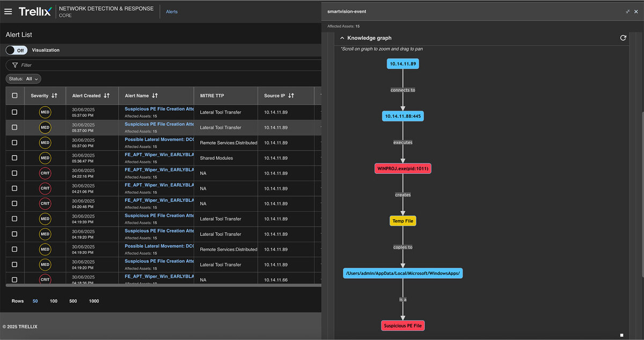
Task: Set rows per page to 100
Action: tap(54, 301)
